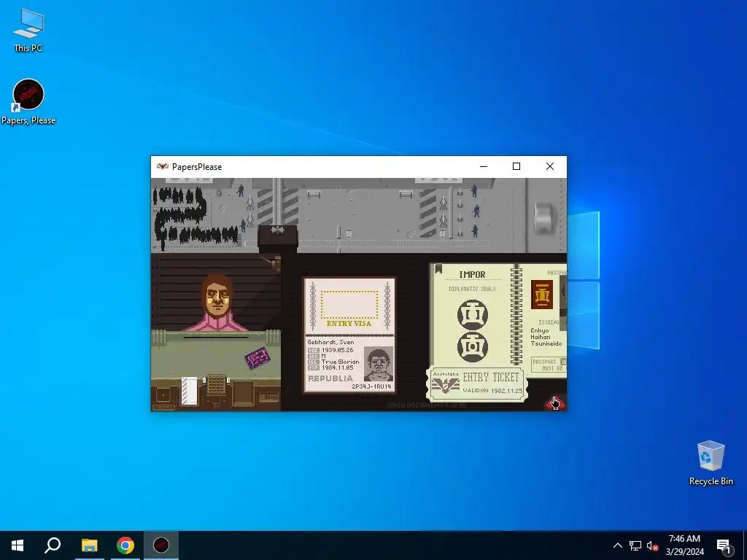
Task: Select the white transcript paper slip
Action: [x=189, y=391]
